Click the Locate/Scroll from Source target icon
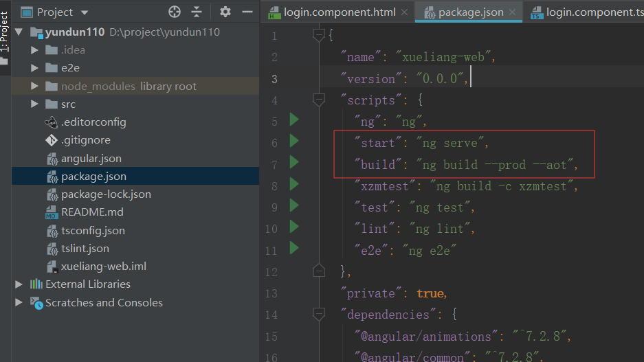Viewport: 644px width, 362px height. (175, 12)
